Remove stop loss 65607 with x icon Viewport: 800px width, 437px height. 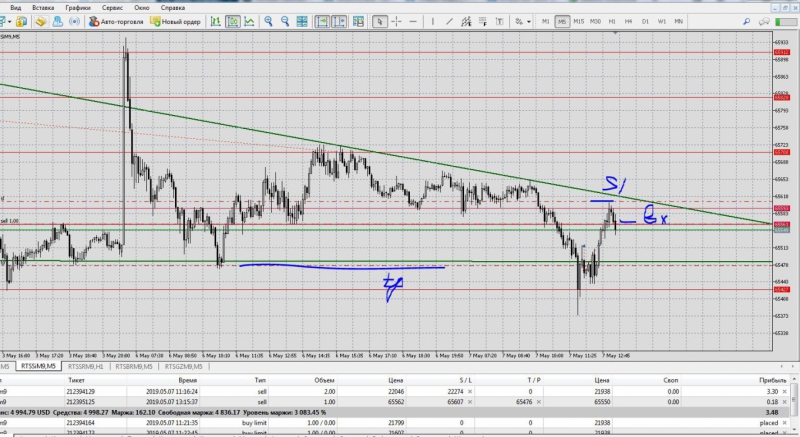[x=470, y=402]
